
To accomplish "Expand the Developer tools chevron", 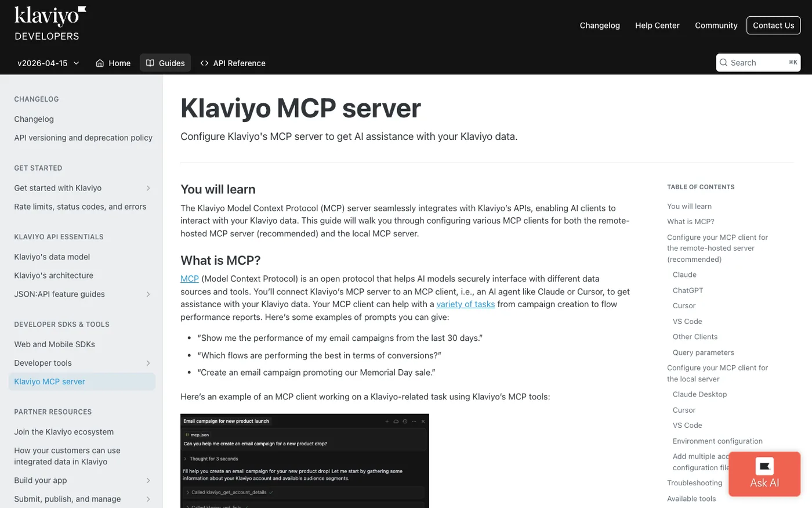I will 148,363.
